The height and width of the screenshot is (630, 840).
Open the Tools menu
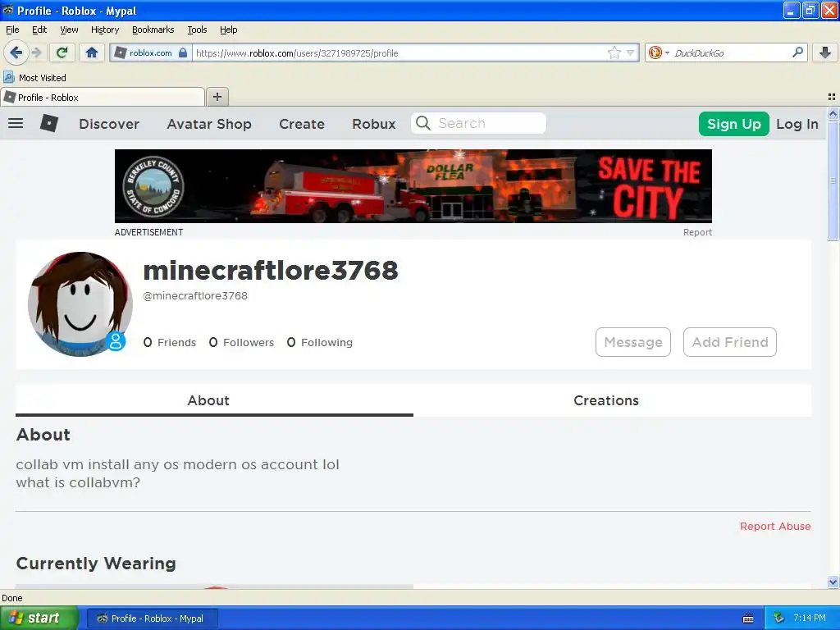[197, 30]
